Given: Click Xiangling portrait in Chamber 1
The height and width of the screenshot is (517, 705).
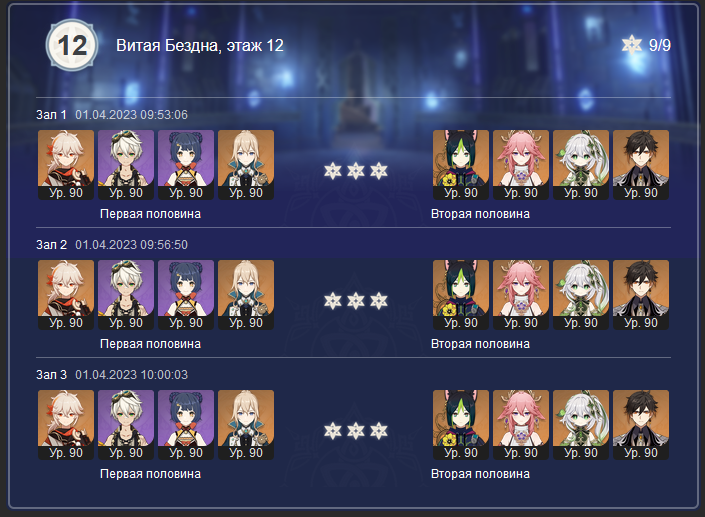Looking at the screenshot, I should coord(186,165).
